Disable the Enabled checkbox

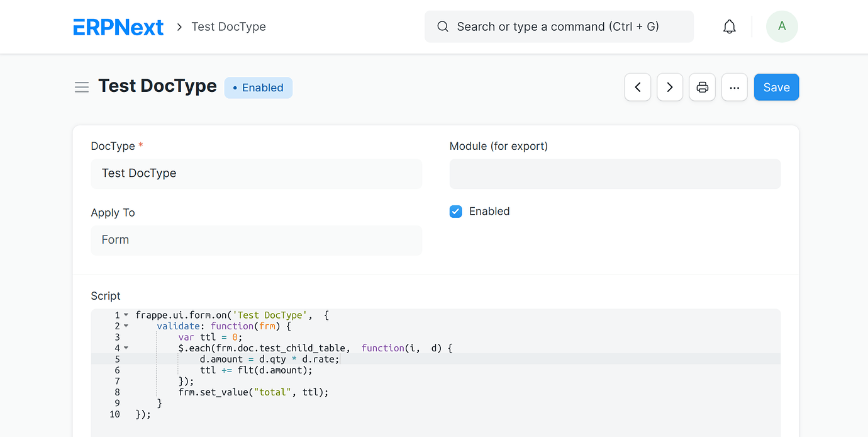[455, 212]
